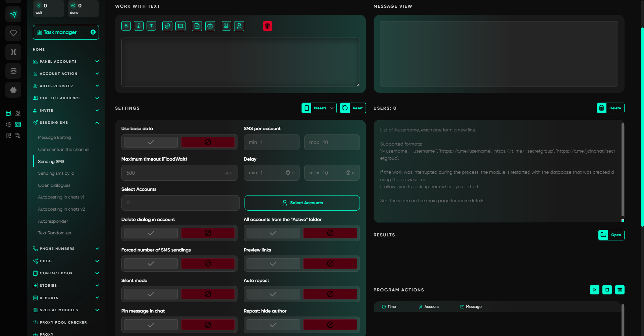Image resolution: width=644 pixels, height=336 pixels.
Task: Collapse the Sending SMS section
Action: [x=66, y=122]
